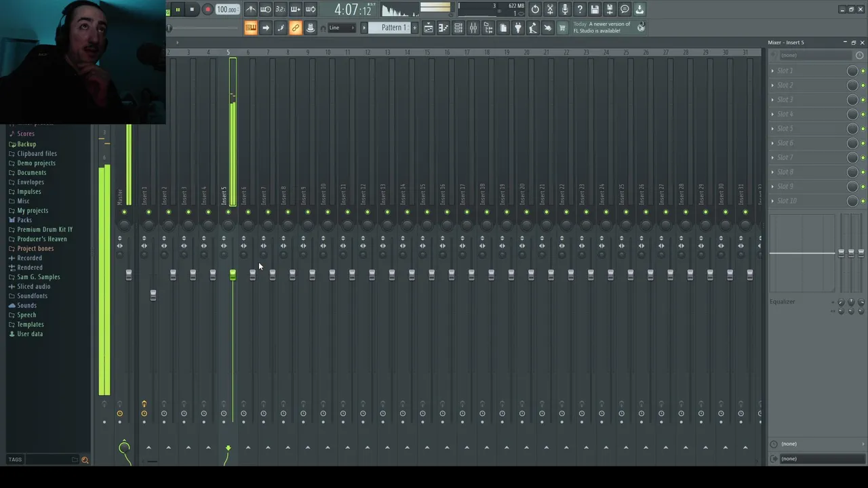Click the red record button
The height and width of the screenshot is (488, 868).
pyautogui.click(x=208, y=9)
